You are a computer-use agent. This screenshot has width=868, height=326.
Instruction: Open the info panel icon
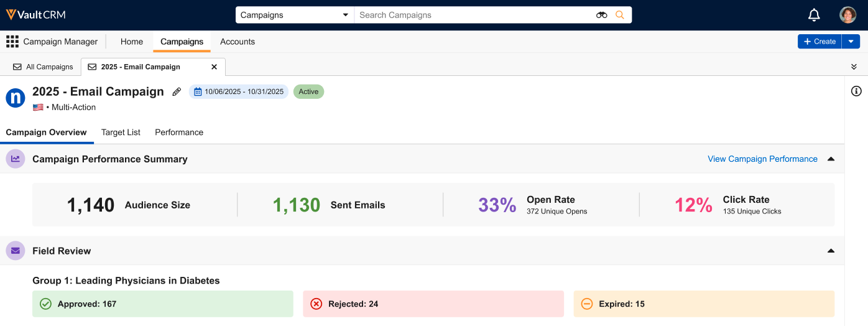click(856, 91)
